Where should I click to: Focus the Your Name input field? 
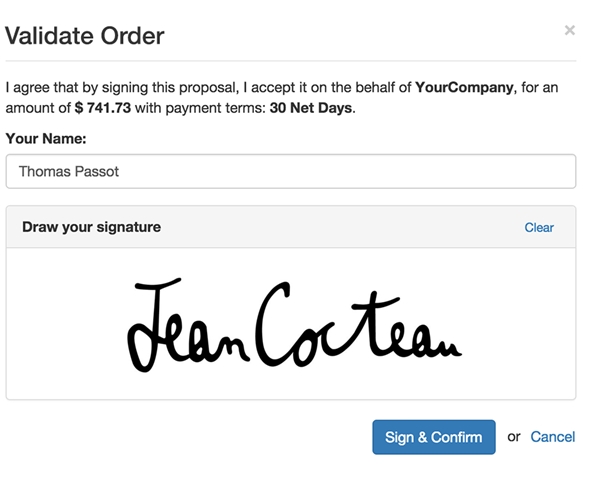coord(291,171)
